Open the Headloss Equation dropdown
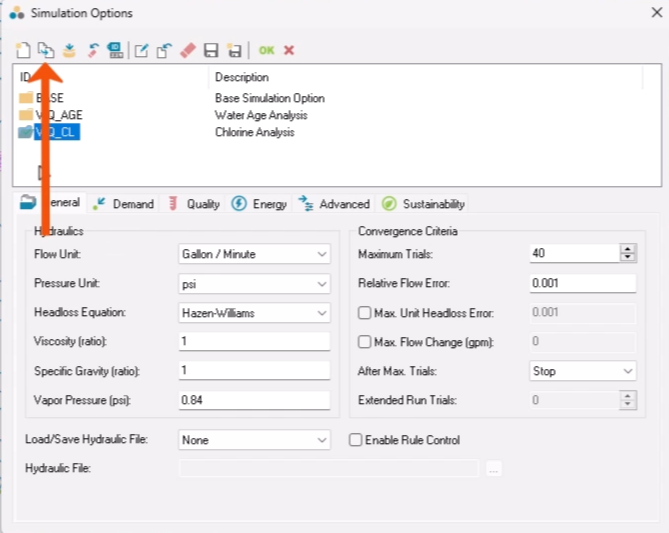669x533 pixels. (x=254, y=313)
